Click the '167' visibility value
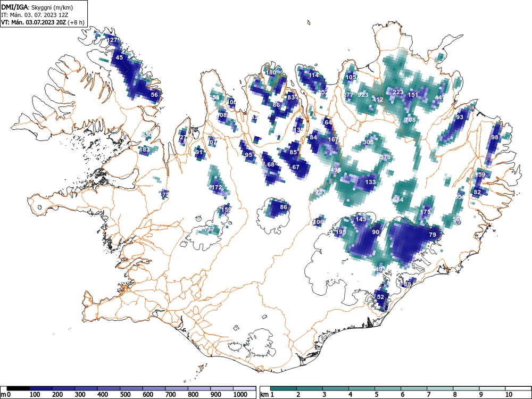Screen dimensions: 532x399 tap(333, 139)
